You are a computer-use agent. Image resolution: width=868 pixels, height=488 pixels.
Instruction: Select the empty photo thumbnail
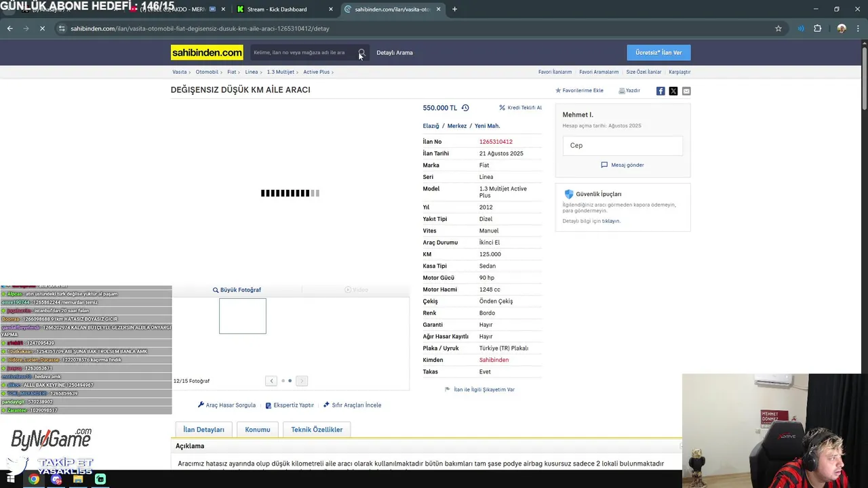(x=243, y=316)
